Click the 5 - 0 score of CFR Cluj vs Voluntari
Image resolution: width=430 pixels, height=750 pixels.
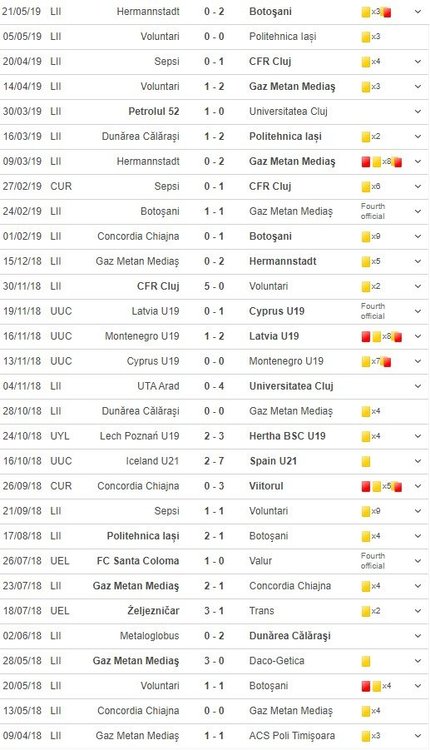(214, 286)
